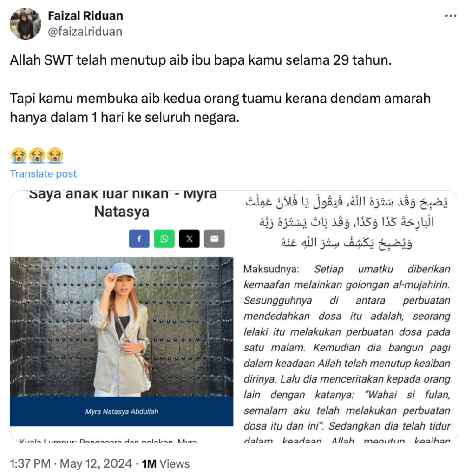
Task: Open the photo of the woman in the cap
Action: [x=122, y=327]
